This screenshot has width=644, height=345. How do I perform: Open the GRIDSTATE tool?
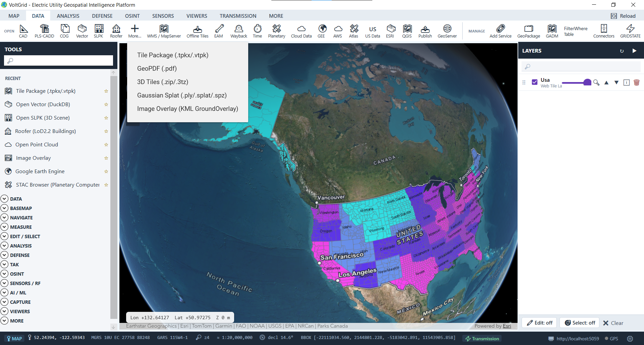coord(631,31)
